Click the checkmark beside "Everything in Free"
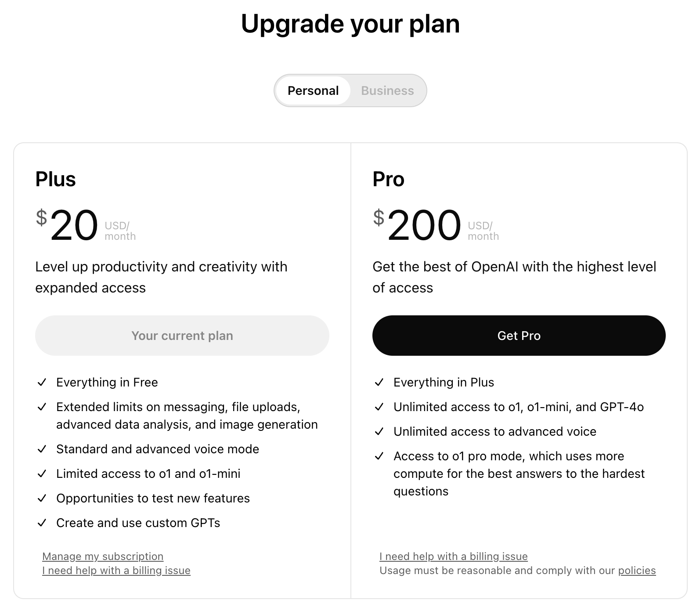 42,383
